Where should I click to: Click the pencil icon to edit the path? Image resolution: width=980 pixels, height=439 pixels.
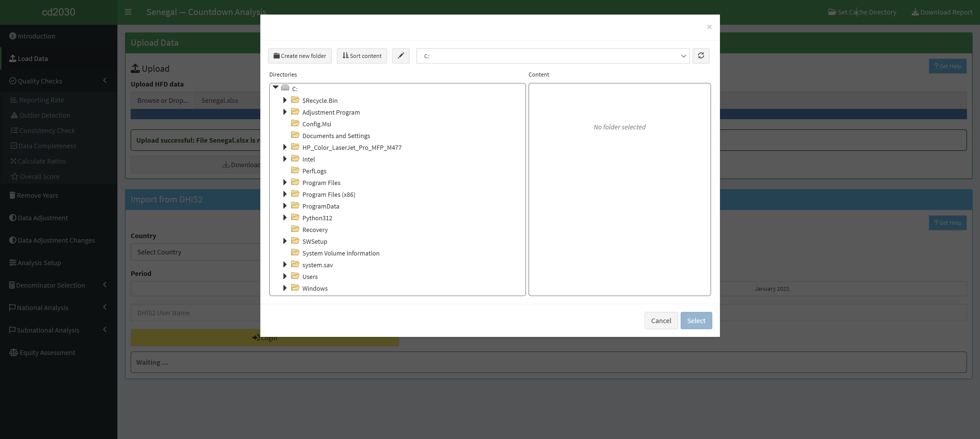pyautogui.click(x=401, y=56)
